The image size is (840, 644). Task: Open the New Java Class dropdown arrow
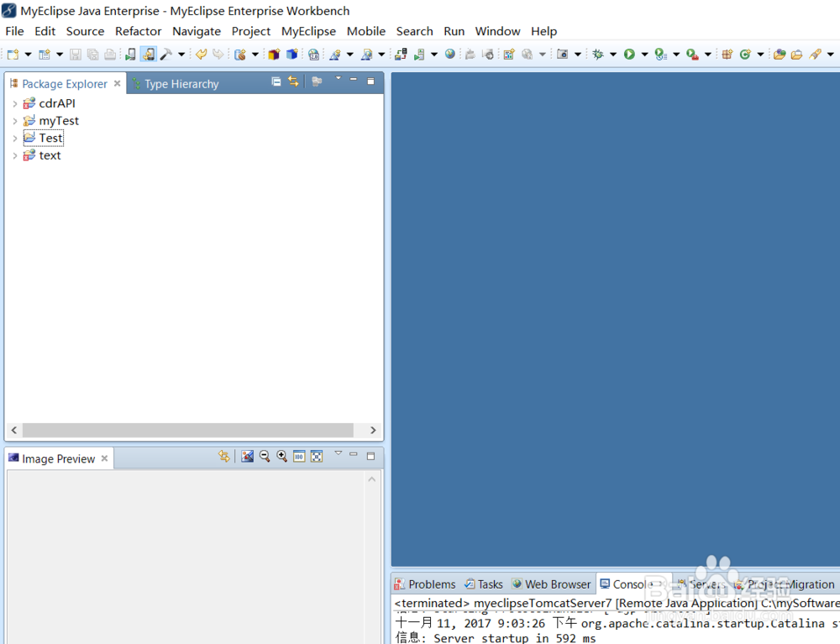760,54
